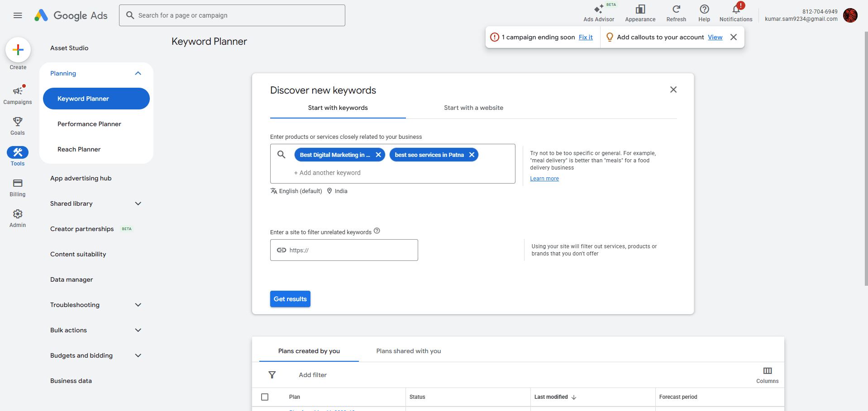Open the Campaigns section in sidebar
This screenshot has height=411, width=868.
[17, 94]
